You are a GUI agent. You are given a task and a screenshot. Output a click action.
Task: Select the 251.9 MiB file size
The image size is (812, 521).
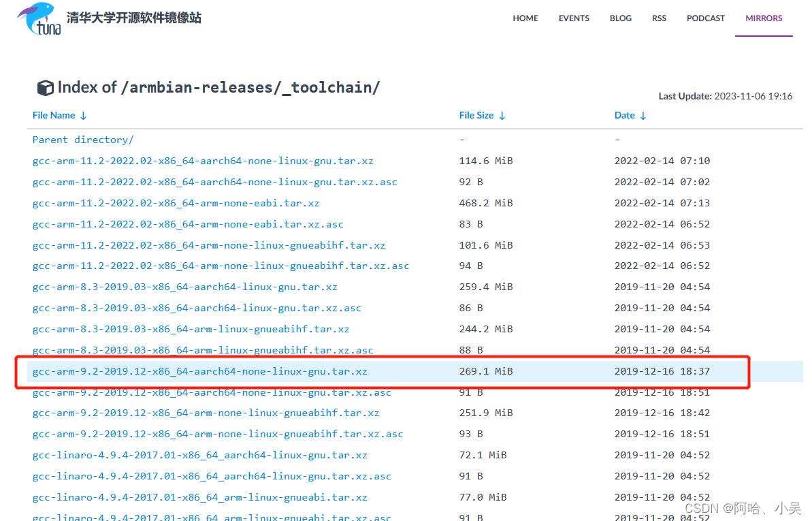point(486,413)
